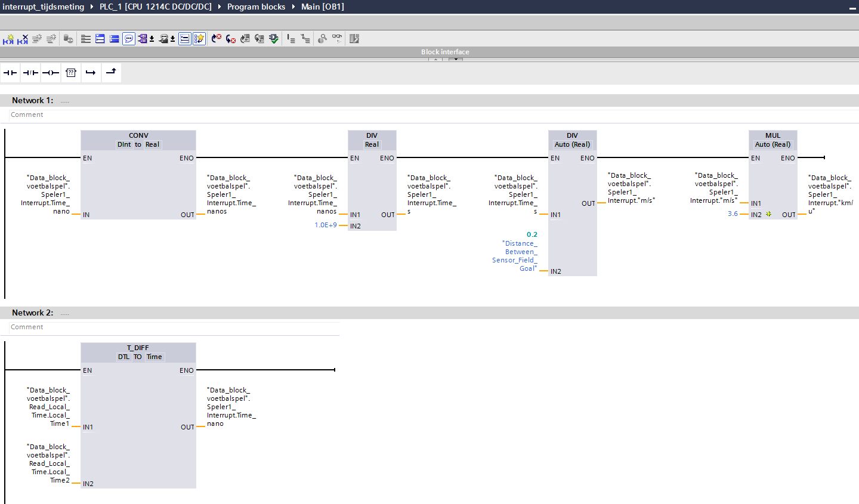Select the 0.2 value above Distance tag

(x=532, y=234)
